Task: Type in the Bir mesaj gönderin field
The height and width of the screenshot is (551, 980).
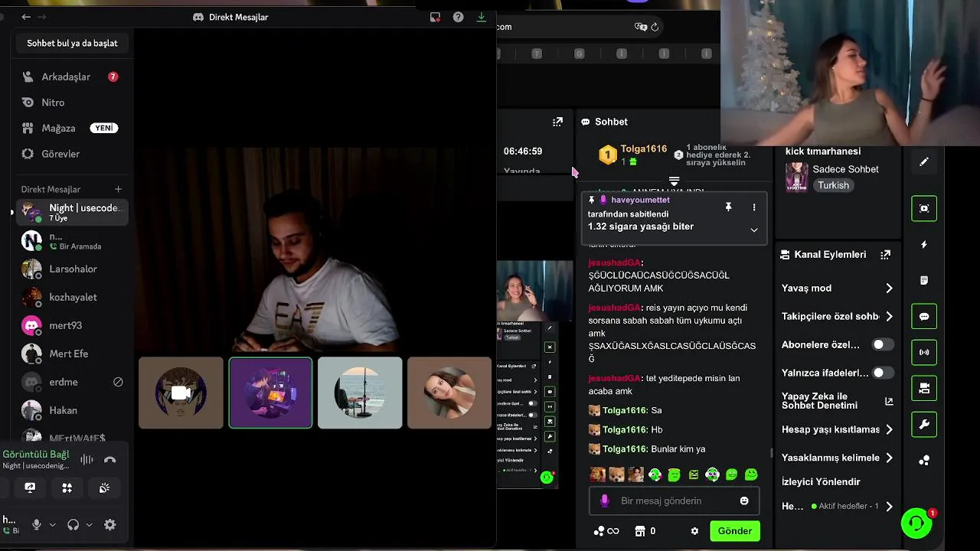Action: coord(674,500)
